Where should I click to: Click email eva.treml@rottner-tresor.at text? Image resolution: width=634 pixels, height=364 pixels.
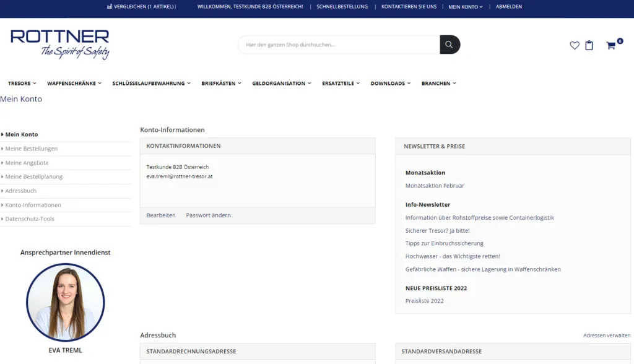pos(180,176)
